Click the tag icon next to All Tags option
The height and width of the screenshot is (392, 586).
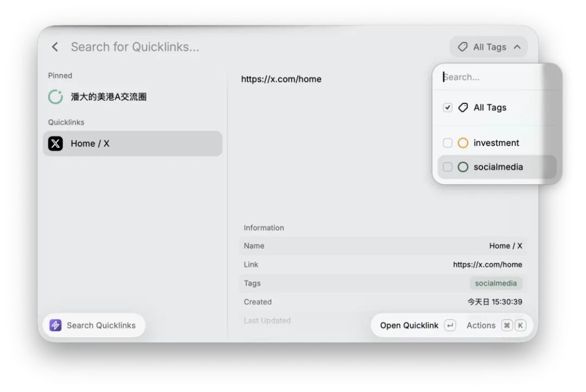(x=463, y=107)
